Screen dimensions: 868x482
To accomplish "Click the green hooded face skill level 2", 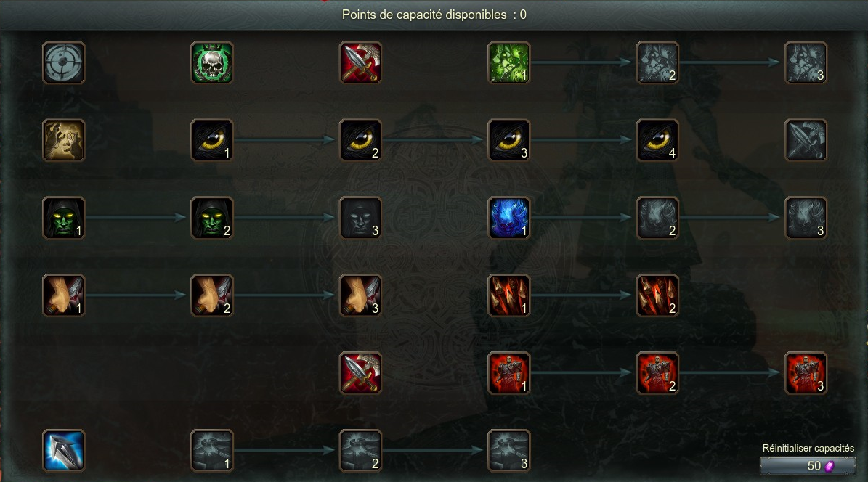I will (x=212, y=218).
